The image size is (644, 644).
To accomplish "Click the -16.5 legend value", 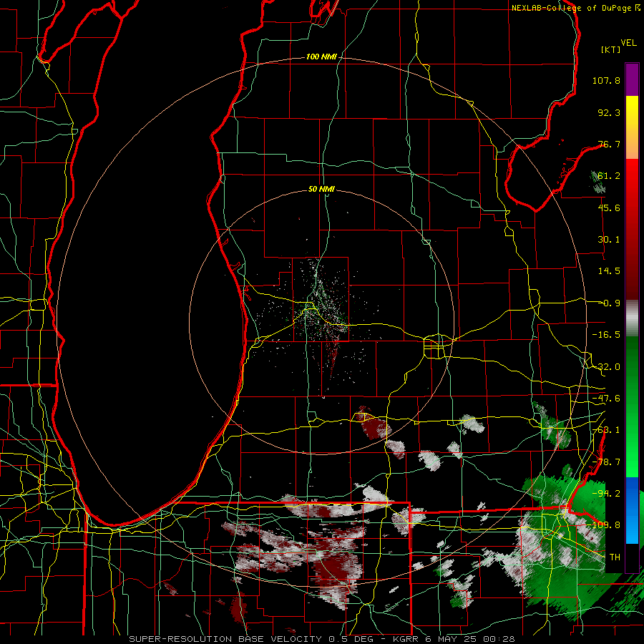I will (x=606, y=335).
